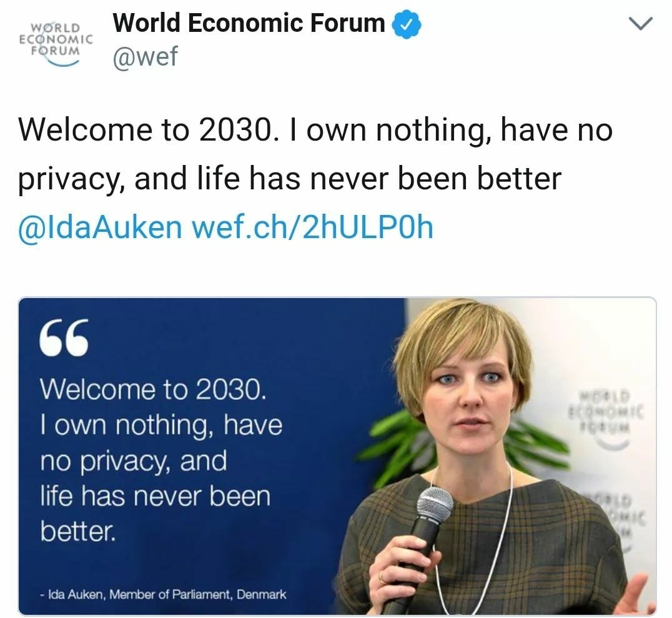672x618 pixels.
Task: Open the @wef handle profile
Action: pyautogui.click(x=145, y=57)
